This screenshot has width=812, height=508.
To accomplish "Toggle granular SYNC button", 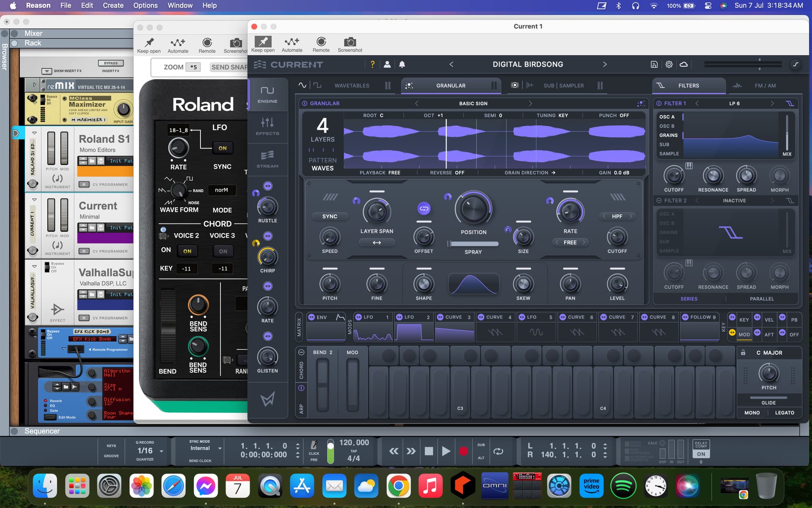I will (329, 216).
